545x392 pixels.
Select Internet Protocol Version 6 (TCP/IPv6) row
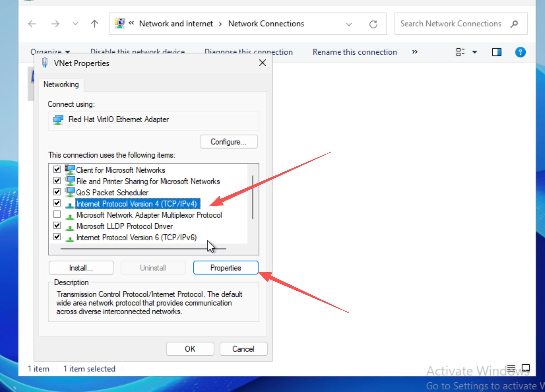click(137, 237)
